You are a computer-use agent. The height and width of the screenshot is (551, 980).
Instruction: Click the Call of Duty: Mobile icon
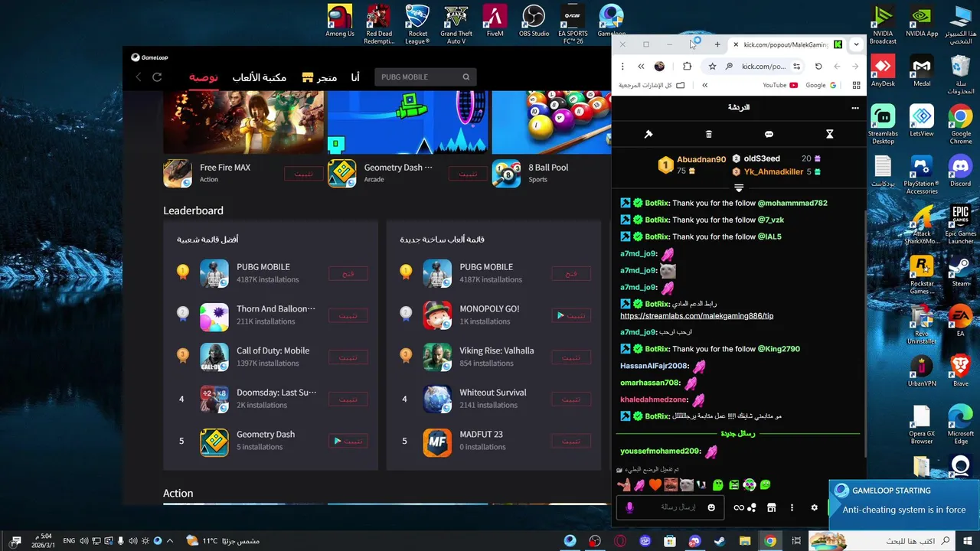[214, 357]
